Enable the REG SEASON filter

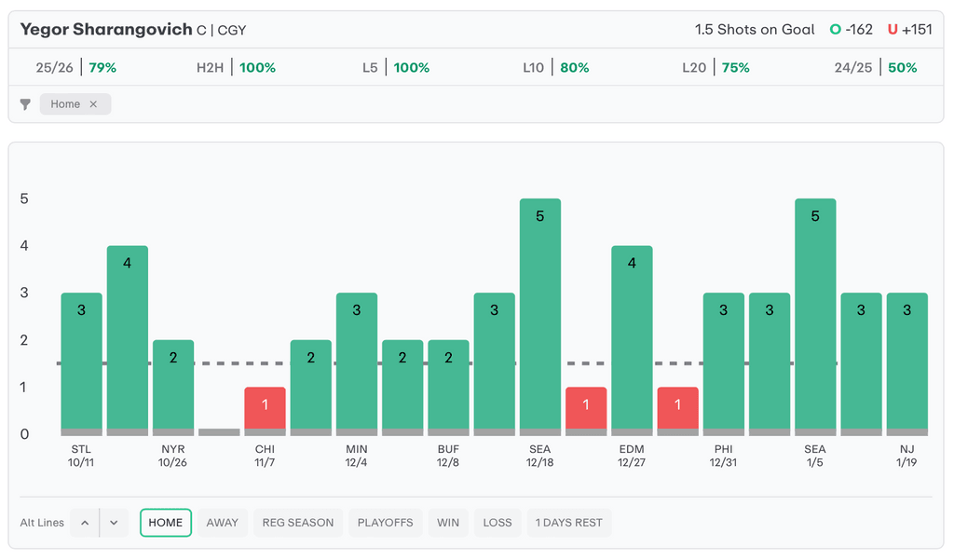click(298, 523)
